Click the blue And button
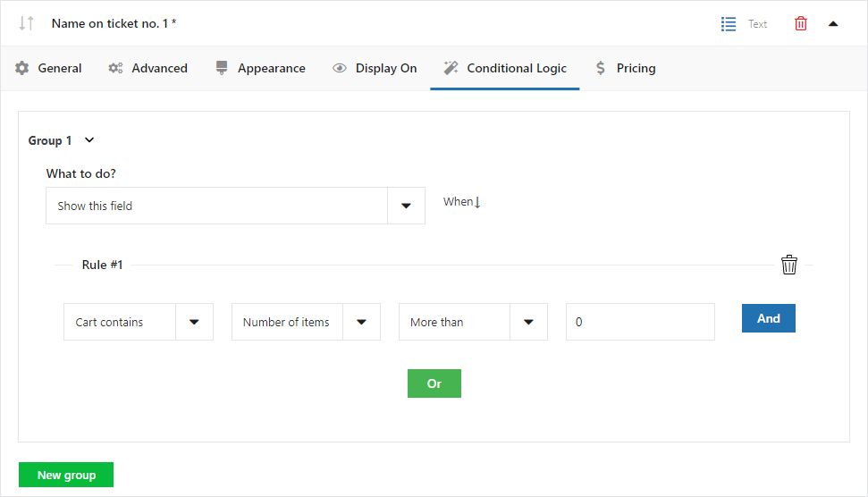 point(769,318)
